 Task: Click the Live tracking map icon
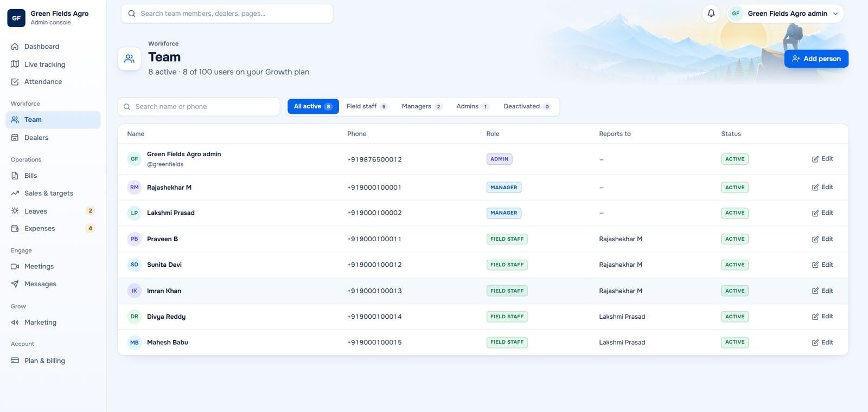click(x=15, y=65)
